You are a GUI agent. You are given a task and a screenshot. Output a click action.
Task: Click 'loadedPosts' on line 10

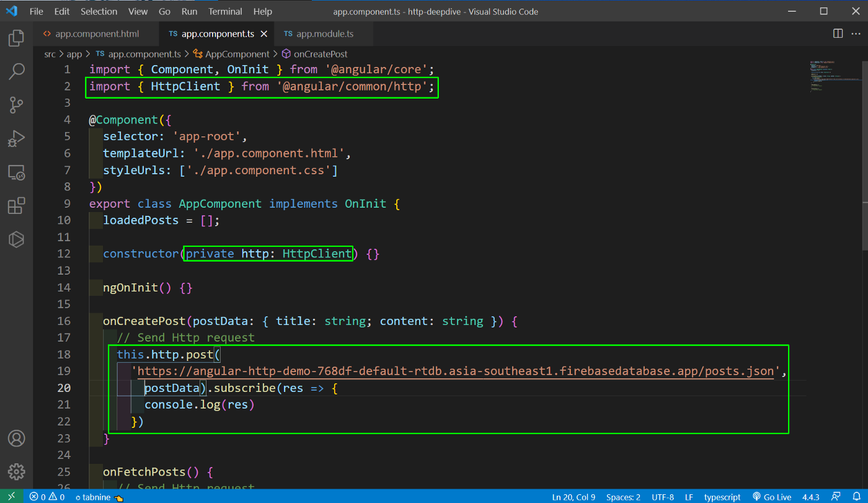tap(141, 220)
